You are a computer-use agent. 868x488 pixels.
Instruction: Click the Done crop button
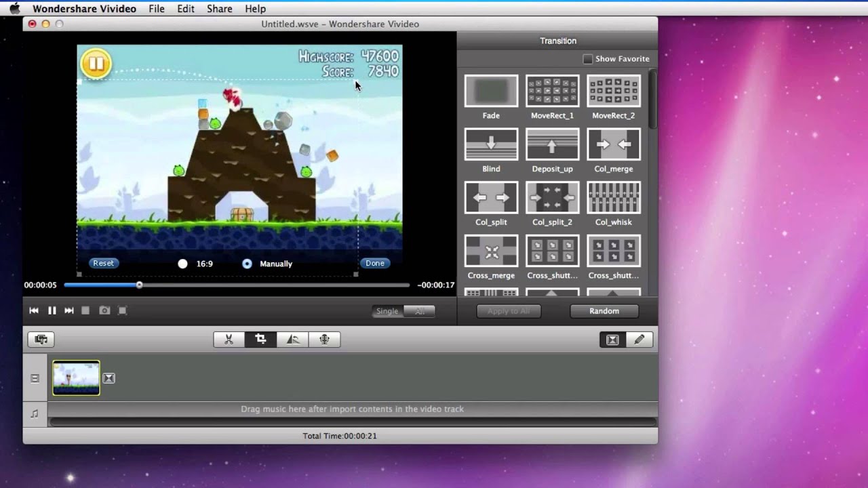tap(374, 263)
